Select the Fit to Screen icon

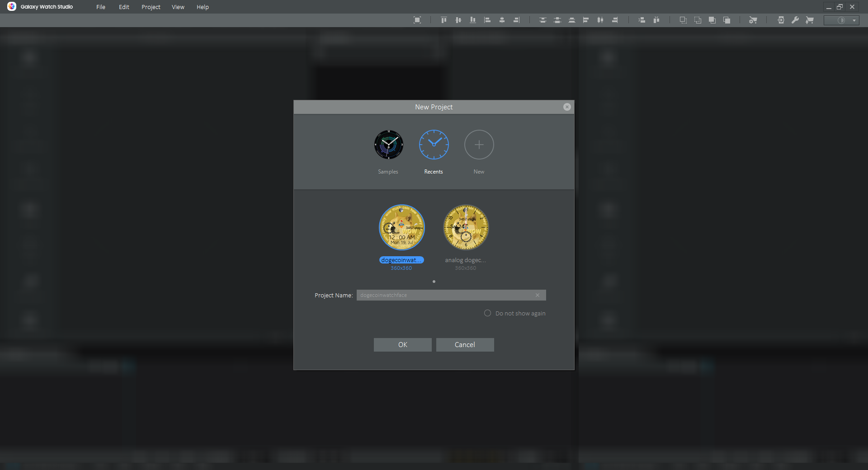pyautogui.click(x=418, y=20)
